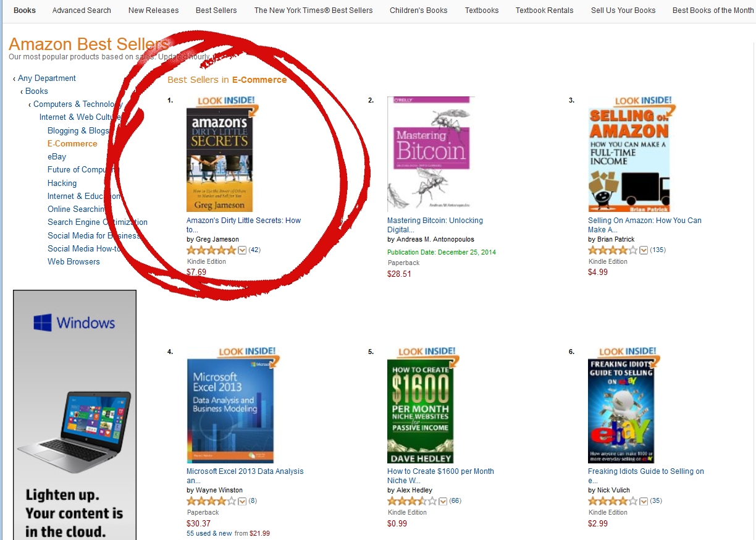Screen dimensions: 756x540
Task: Open rating dropdown for Microsoft Excel 2013 book
Action: 242,501
